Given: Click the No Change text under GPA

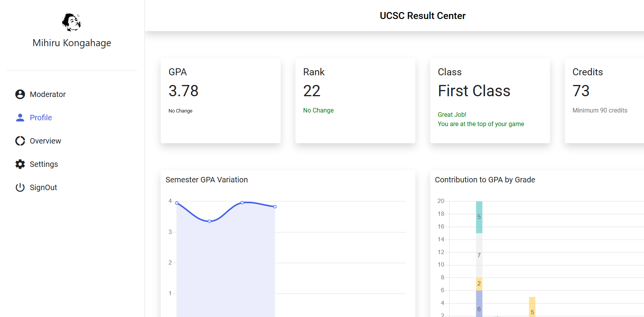Looking at the screenshot, I should click(181, 111).
